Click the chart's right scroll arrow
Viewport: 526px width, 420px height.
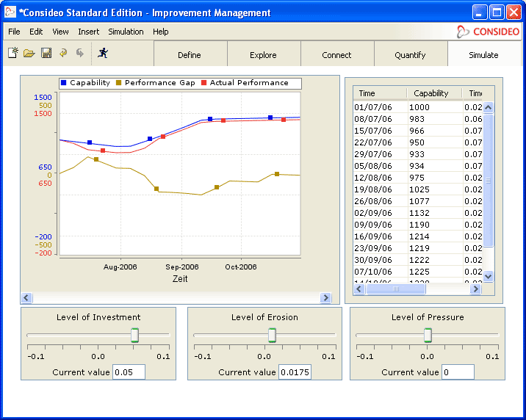click(325, 297)
